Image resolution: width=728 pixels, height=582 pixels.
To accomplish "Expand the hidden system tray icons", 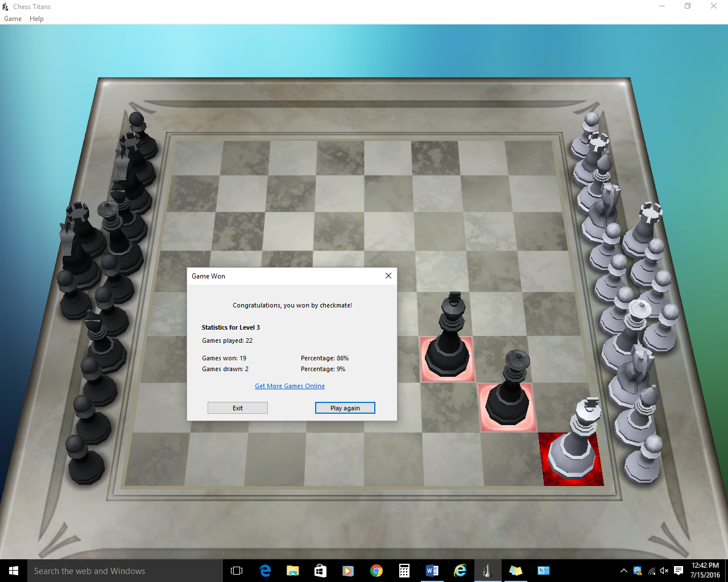I will 624,571.
